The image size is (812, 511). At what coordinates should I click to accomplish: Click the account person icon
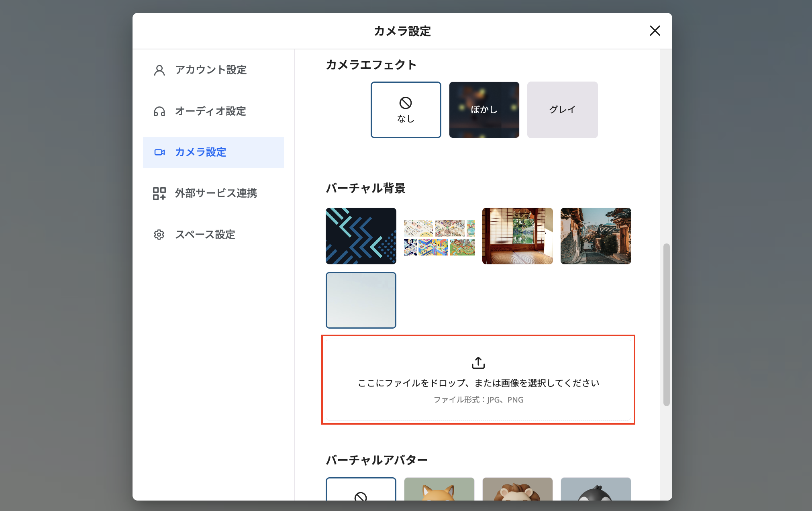tap(159, 70)
